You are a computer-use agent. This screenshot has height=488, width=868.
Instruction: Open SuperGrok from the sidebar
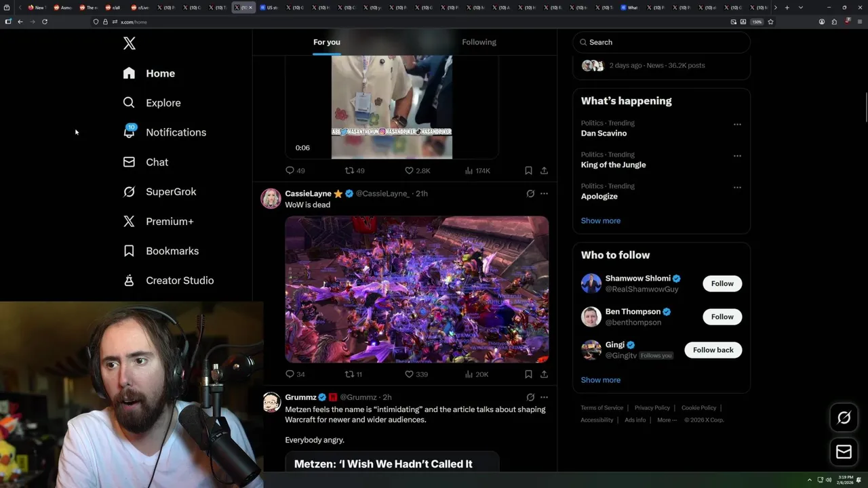point(160,192)
